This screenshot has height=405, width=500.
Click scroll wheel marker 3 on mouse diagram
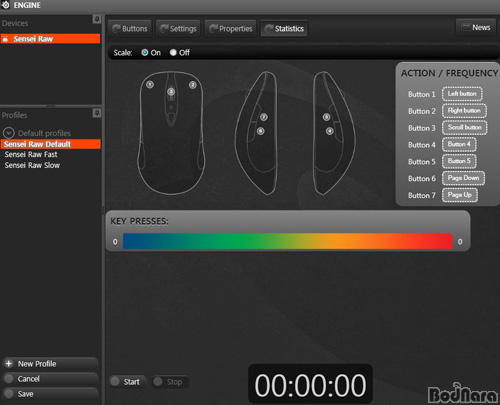click(171, 92)
